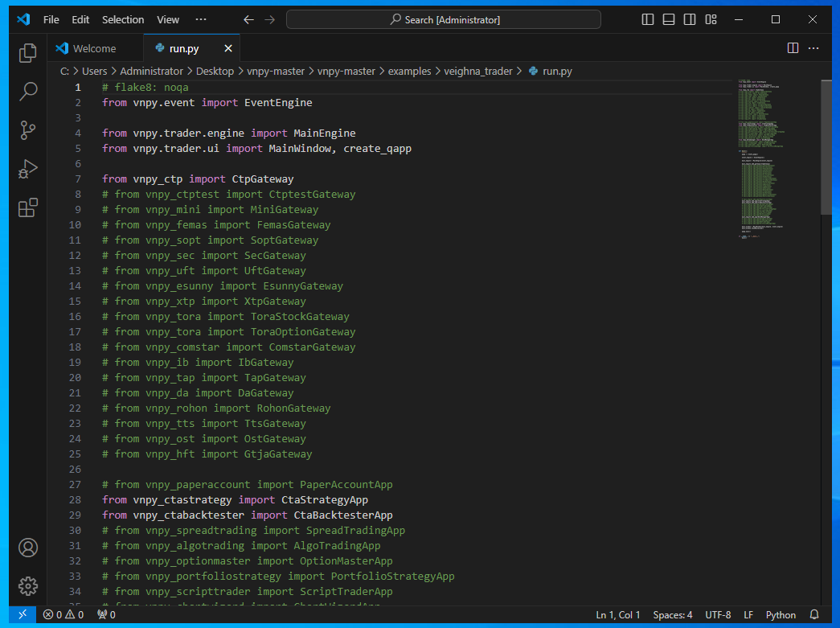Click the VS Code logo in title bar
Image resolution: width=840 pixels, height=628 pixels.
[x=23, y=19]
